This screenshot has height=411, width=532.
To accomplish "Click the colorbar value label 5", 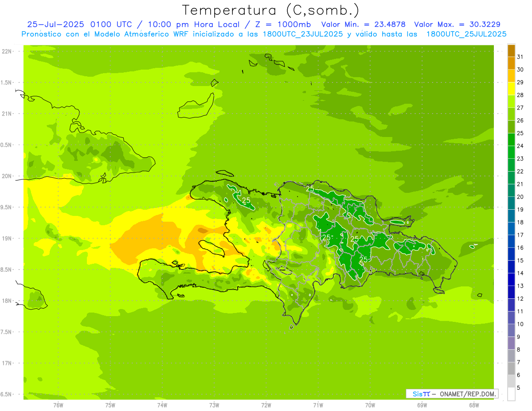I will (519, 388).
